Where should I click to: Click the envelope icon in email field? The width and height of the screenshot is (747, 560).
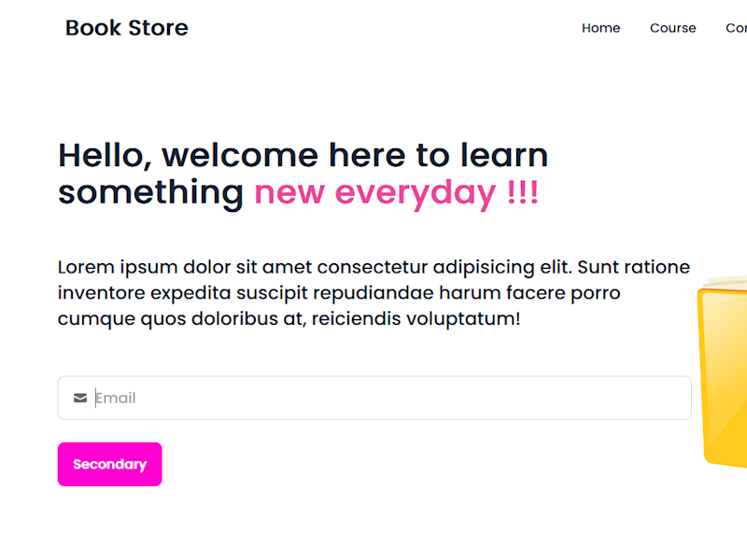80,398
